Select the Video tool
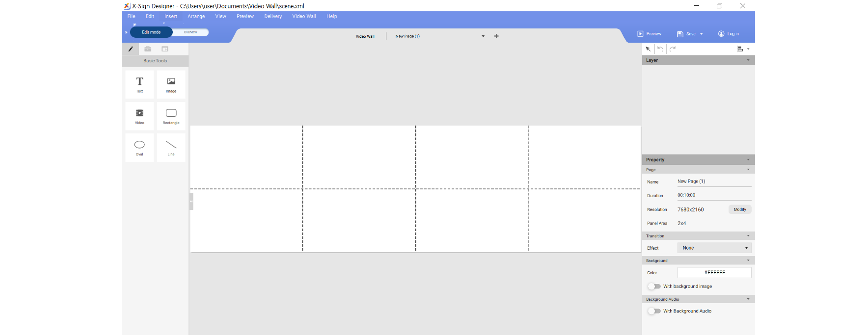 (139, 116)
